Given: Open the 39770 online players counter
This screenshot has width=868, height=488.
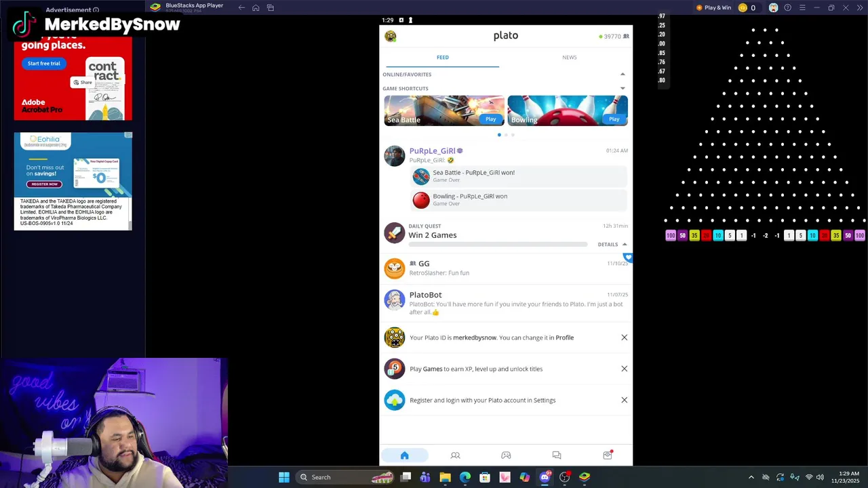Looking at the screenshot, I should click(614, 37).
